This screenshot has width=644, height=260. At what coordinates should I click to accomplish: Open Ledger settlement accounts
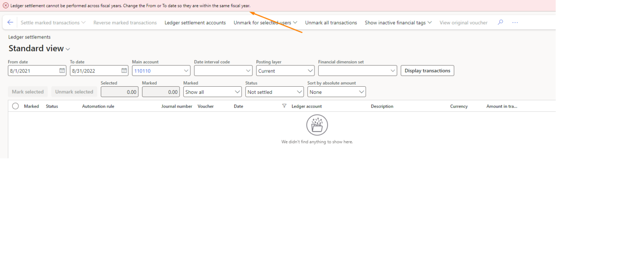click(195, 23)
